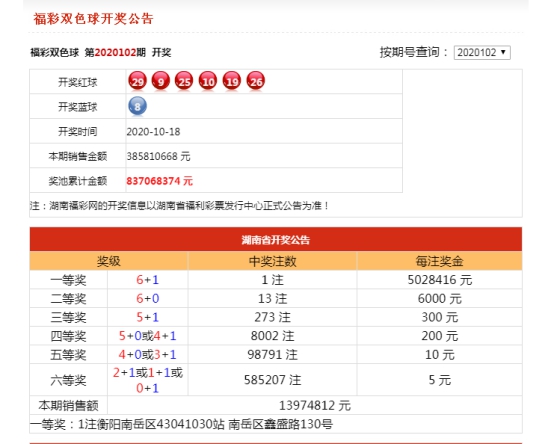Open the 2020102 issue number dropdown
This screenshot has height=444, width=554.
coord(482,53)
